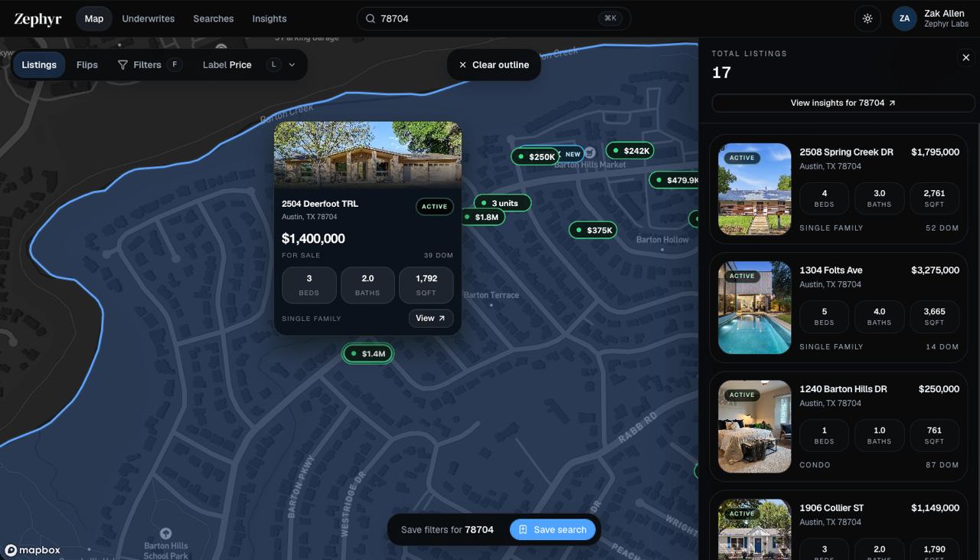
Task: Click the Mapbox logo
Action: coord(32,550)
